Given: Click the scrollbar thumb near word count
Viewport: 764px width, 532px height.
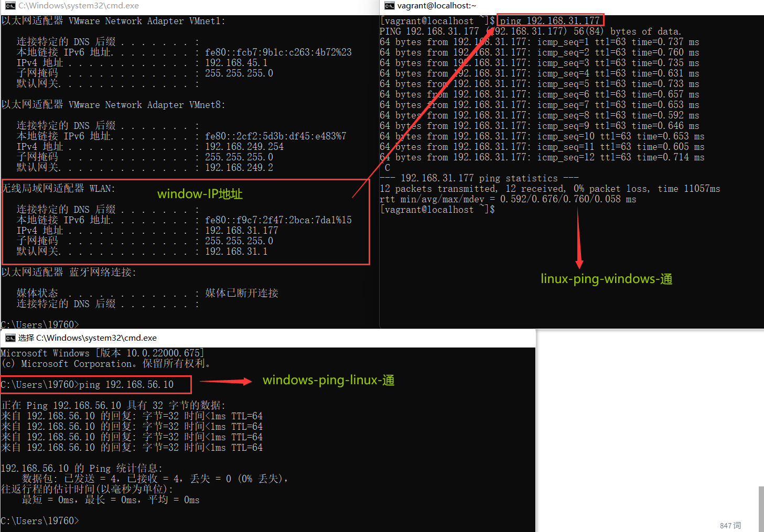Looking at the screenshot, I should 761,509.
